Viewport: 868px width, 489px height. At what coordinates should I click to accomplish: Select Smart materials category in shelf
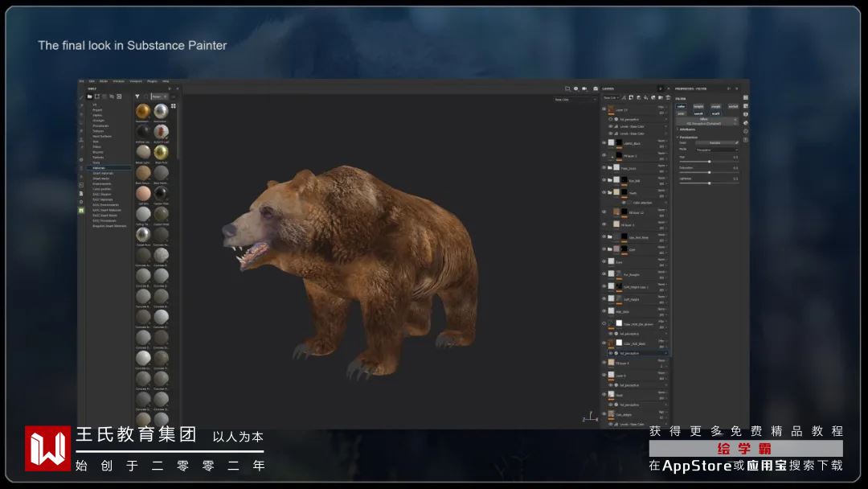(x=103, y=174)
